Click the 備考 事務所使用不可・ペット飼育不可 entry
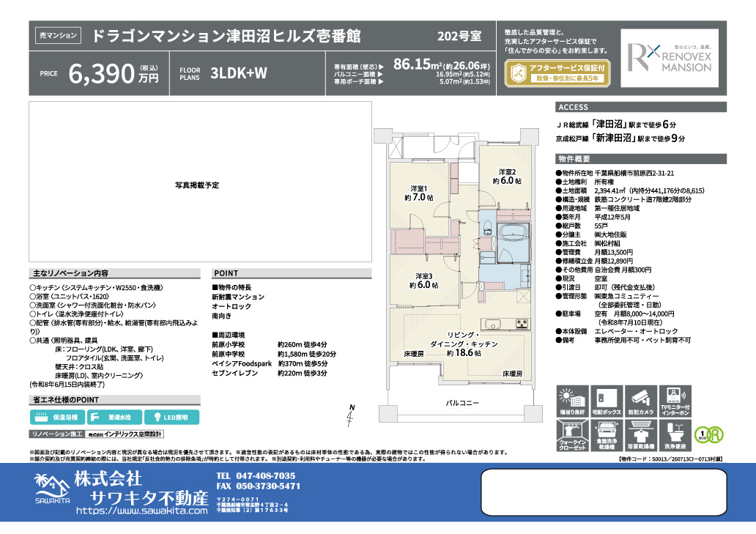This screenshot has height=534, width=756. (x=623, y=341)
